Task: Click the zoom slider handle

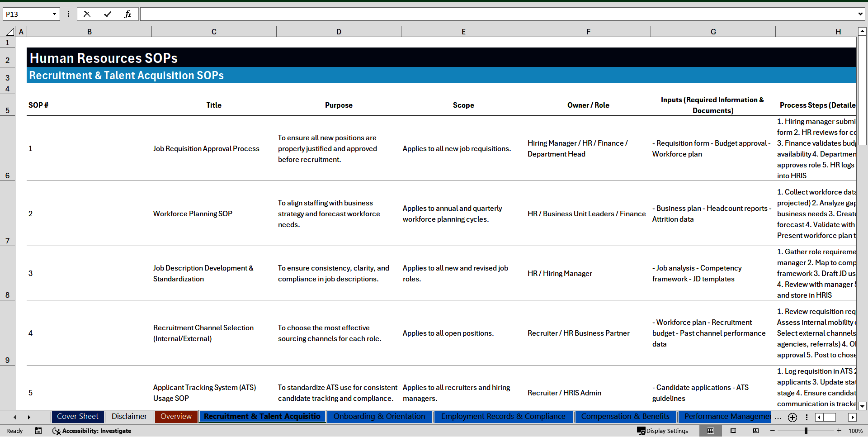Action: (x=806, y=431)
